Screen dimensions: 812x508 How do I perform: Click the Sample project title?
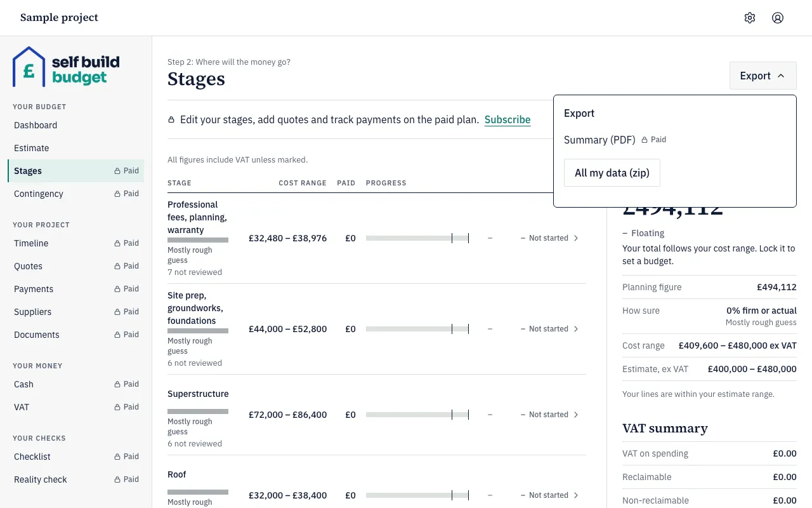(x=59, y=18)
